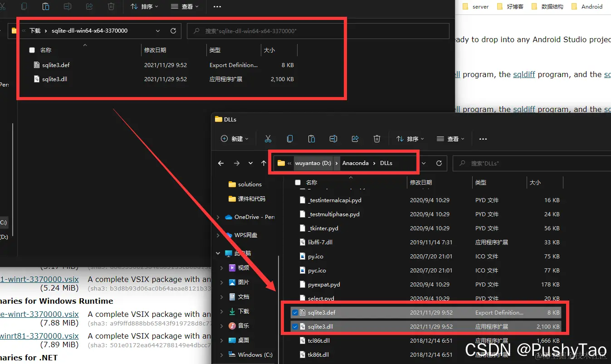Screen dimensions: 611x364
Task: Open the three-dot more menu in sqlite-dll window
Action: [x=217, y=6]
